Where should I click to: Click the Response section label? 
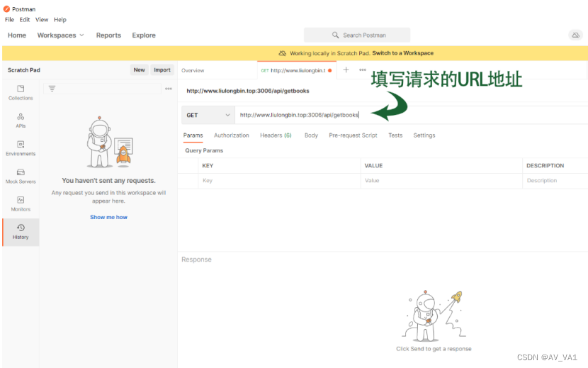tap(196, 260)
